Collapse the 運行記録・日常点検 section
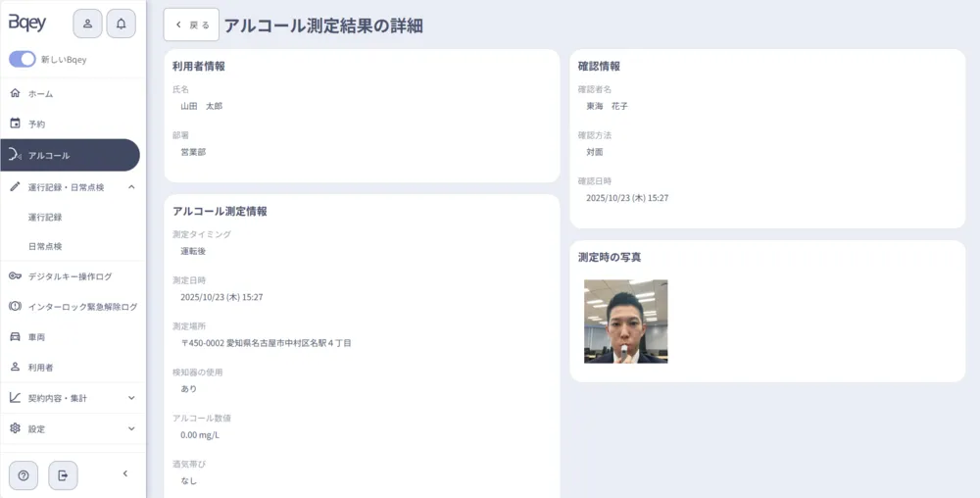 [x=131, y=186]
